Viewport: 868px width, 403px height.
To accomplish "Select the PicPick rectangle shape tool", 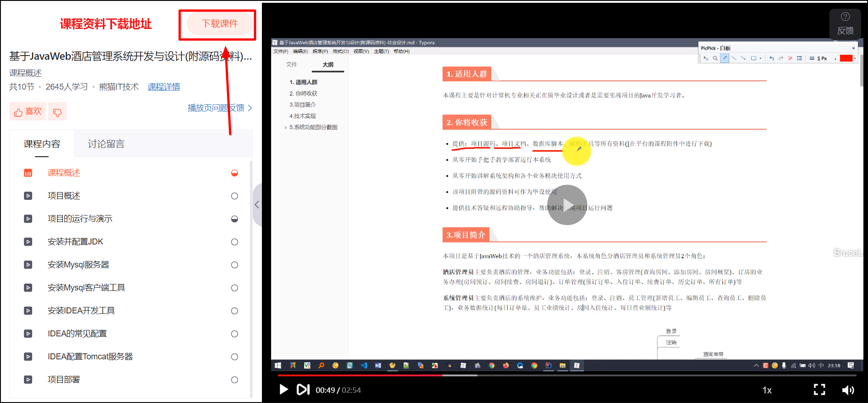I will click(754, 58).
